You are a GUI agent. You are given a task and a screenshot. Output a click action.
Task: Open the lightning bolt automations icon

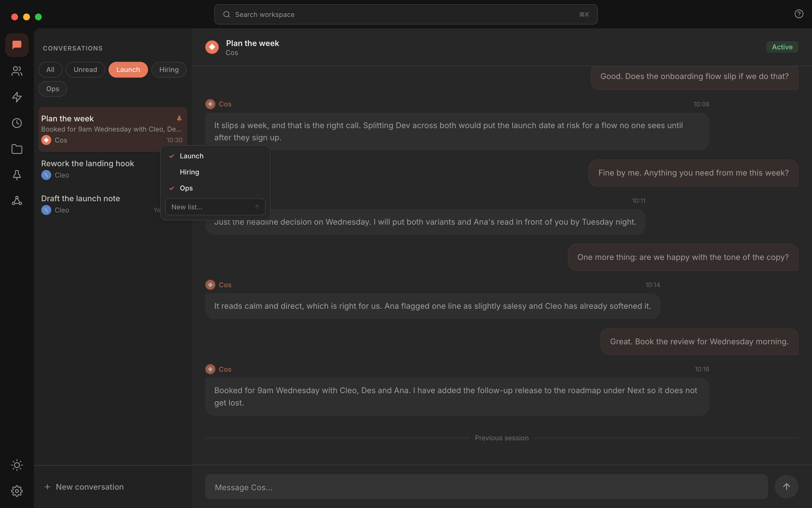pos(17,97)
